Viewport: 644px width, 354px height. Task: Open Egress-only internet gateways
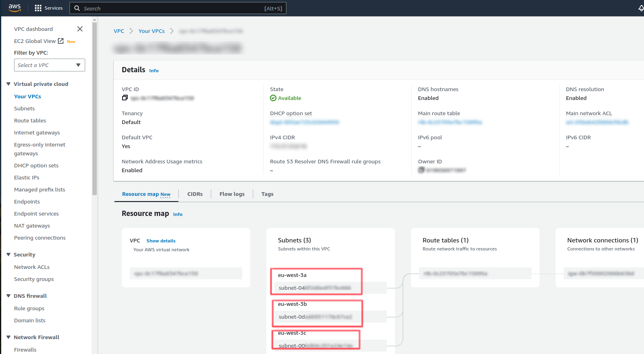pos(40,149)
